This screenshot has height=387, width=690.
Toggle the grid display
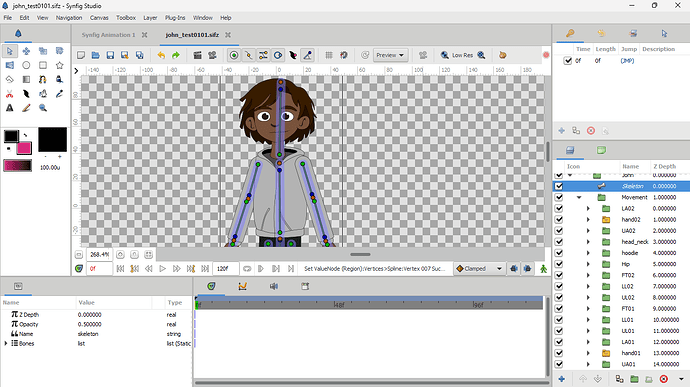click(x=329, y=55)
